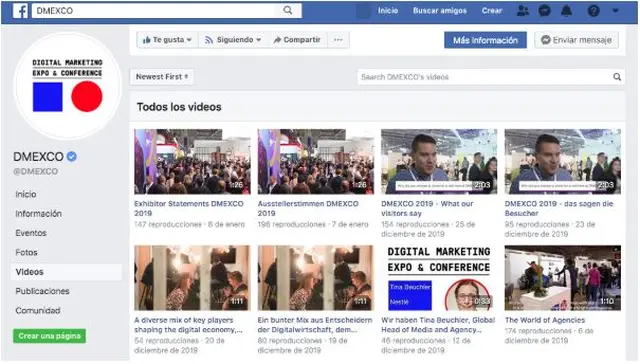Image resolution: width=640 pixels, height=364 pixels.
Task: Click the profile avatar in the top bar
Action: pyautogui.click(x=363, y=11)
